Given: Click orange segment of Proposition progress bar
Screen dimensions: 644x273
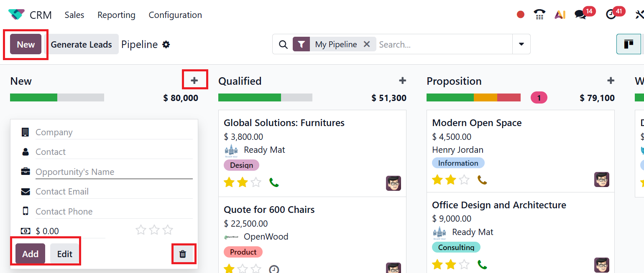Looking at the screenshot, I should (485, 98).
